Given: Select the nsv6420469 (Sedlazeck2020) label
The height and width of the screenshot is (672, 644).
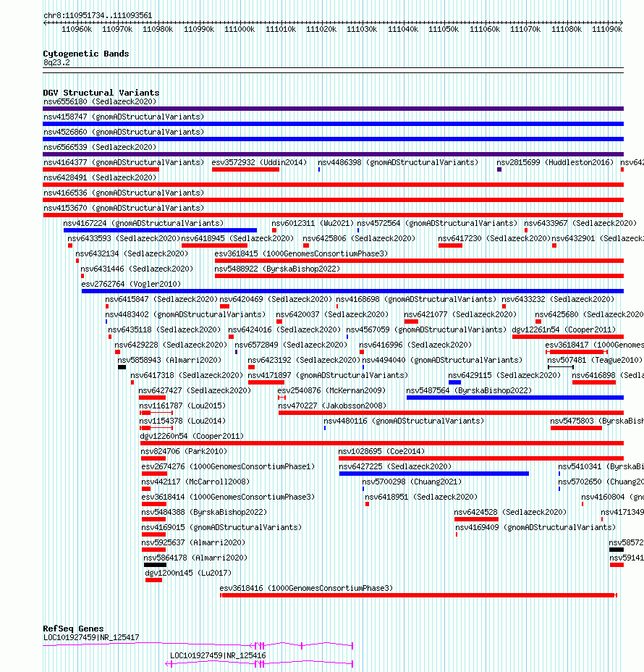Looking at the screenshot, I should click(276, 299).
